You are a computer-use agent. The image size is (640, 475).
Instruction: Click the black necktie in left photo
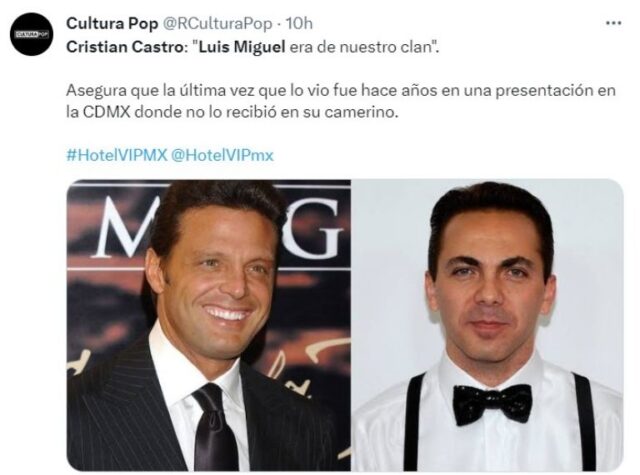[215, 427]
